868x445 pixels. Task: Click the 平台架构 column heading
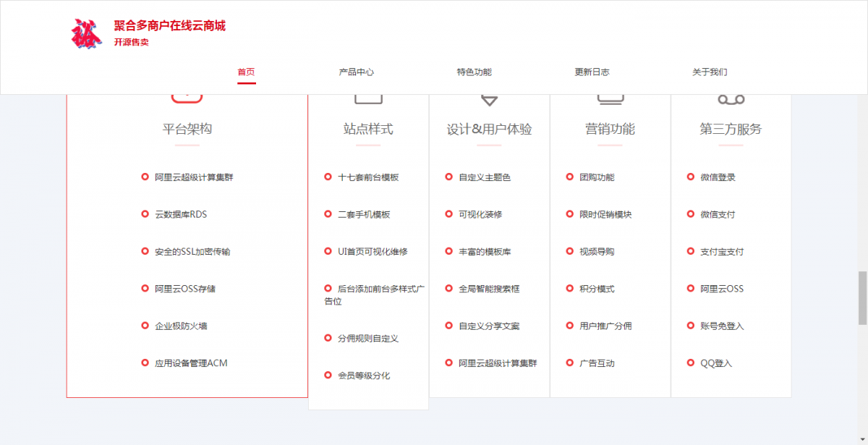187,130
